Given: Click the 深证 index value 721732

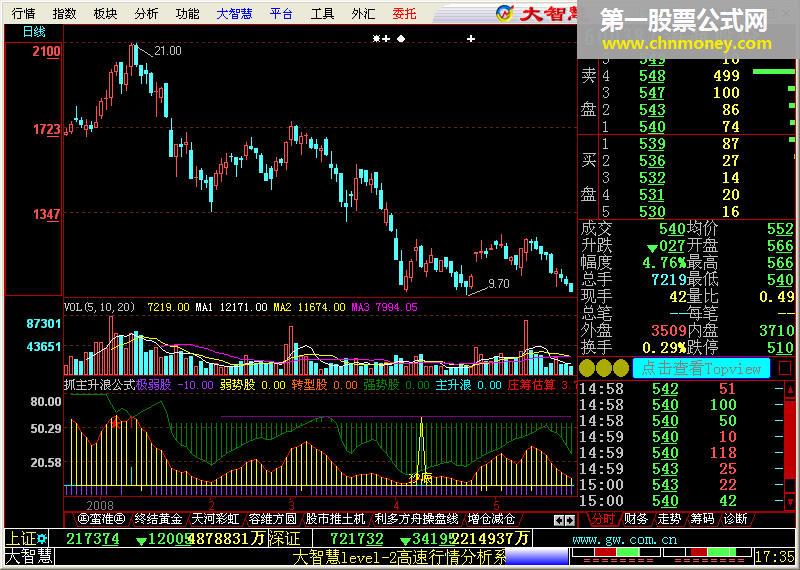Looking at the screenshot, I should 357,539.
